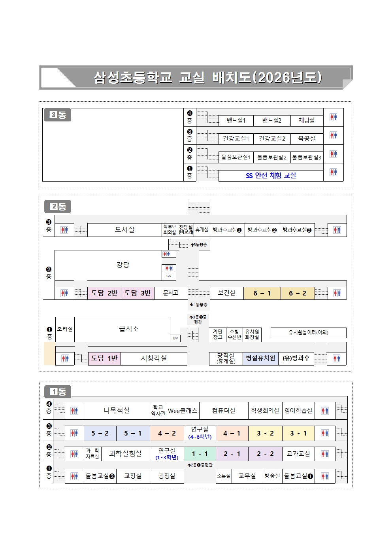Click the 3동 building label badge
This screenshot has height=555, width=392.
click(58, 115)
